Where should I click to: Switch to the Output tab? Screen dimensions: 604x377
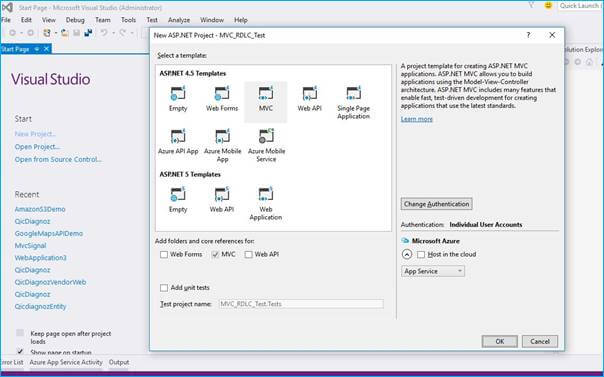point(119,362)
